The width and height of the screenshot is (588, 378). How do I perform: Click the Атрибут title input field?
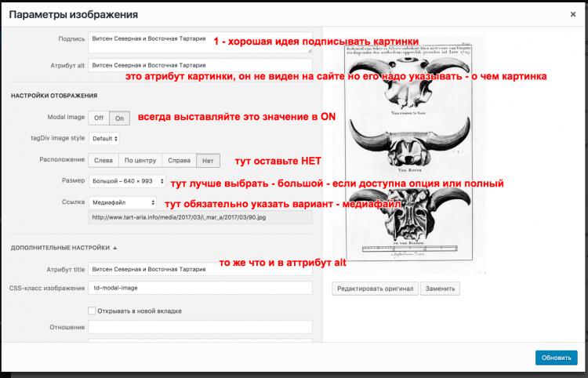point(200,269)
